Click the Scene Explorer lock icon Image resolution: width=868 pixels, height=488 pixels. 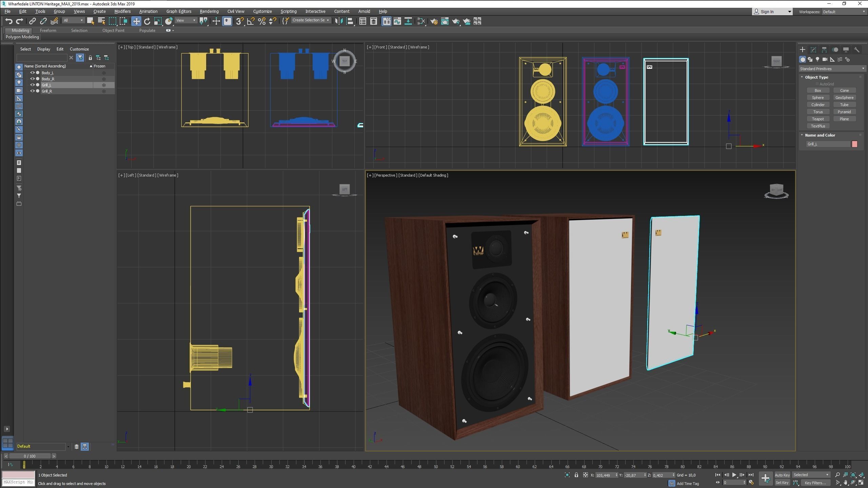[90, 58]
